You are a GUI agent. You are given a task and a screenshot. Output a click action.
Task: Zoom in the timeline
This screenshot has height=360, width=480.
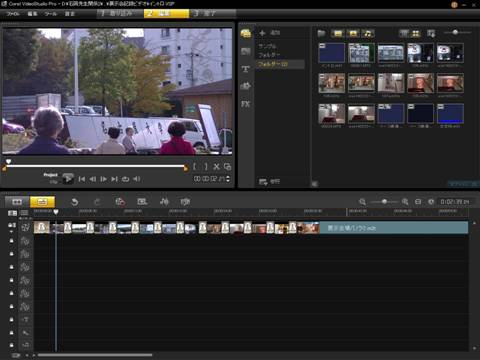pyautogui.click(x=405, y=202)
